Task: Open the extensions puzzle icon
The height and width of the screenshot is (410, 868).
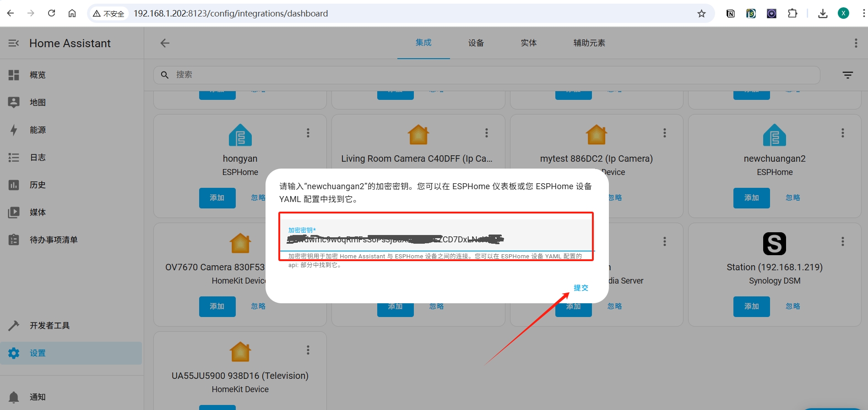Action: click(x=792, y=13)
